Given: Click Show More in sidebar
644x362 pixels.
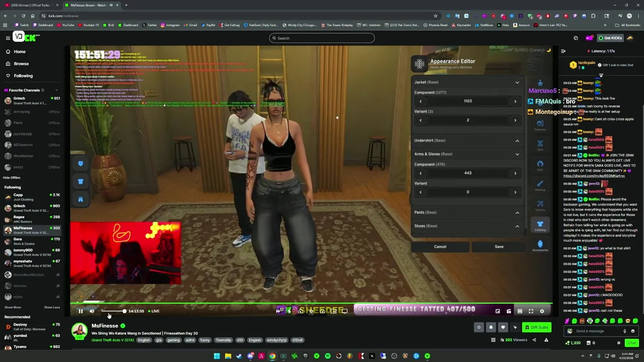Looking at the screenshot, I should (13, 307).
